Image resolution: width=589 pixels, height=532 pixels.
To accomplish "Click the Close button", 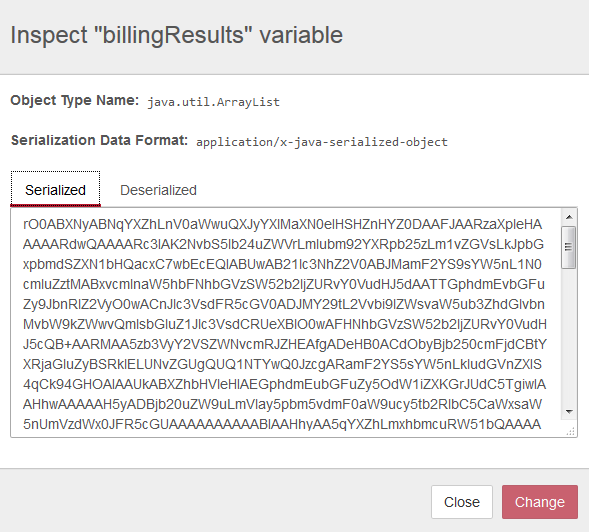I will coord(462,502).
